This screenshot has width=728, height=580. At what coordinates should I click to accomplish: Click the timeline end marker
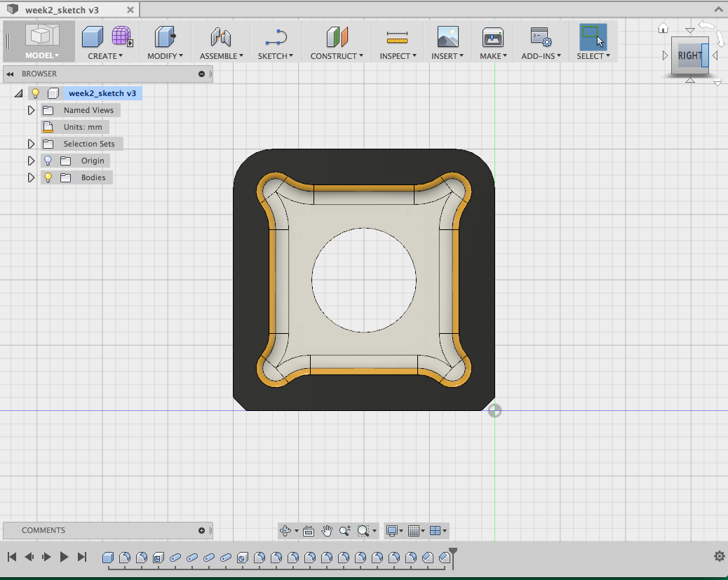452,558
